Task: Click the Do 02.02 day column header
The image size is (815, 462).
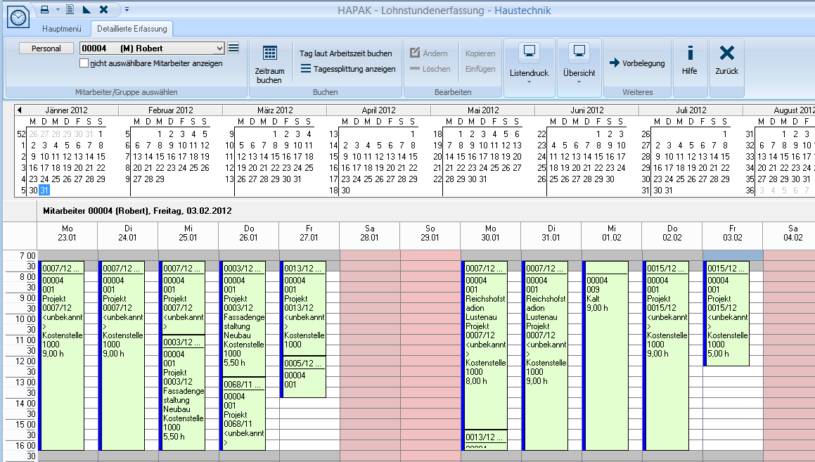Action: [x=672, y=233]
